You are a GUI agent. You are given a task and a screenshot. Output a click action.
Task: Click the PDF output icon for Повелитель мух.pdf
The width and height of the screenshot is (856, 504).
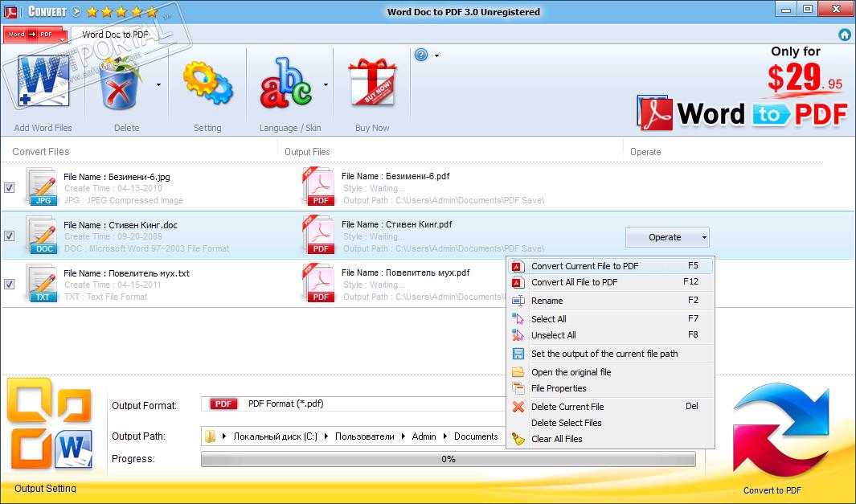coord(318,283)
